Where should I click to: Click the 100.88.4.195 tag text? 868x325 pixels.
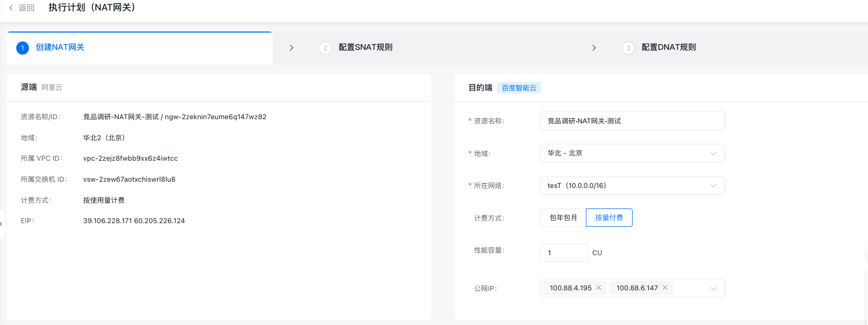click(571, 288)
